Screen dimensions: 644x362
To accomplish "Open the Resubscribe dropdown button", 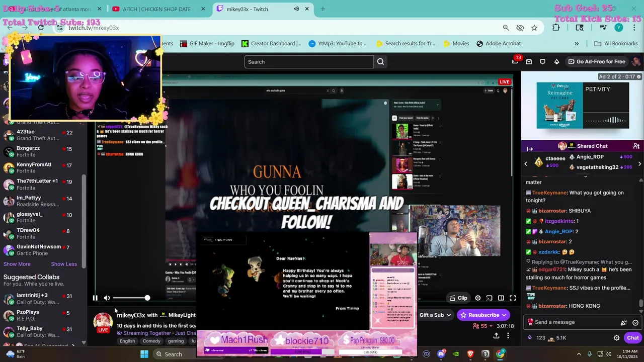I will (484, 315).
